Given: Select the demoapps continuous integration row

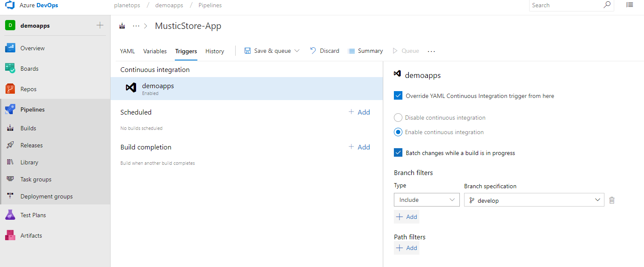Looking at the screenshot, I should [x=247, y=89].
